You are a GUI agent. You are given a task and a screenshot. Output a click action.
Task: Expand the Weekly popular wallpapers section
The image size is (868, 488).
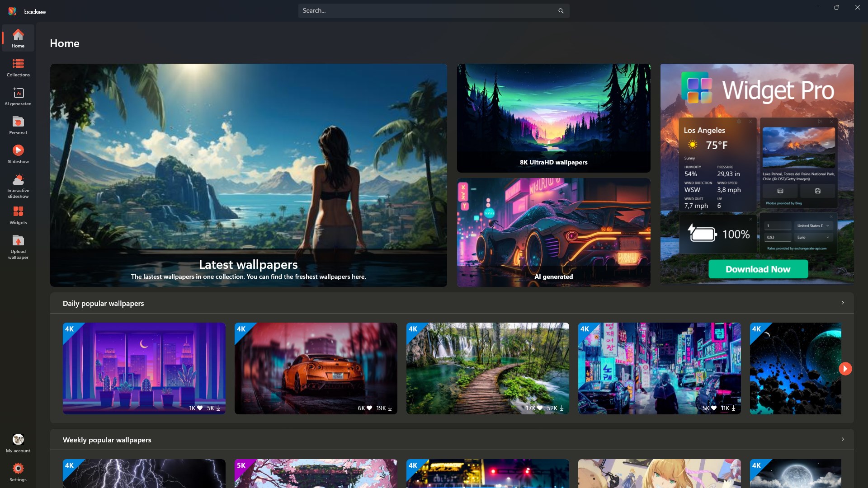tap(843, 439)
